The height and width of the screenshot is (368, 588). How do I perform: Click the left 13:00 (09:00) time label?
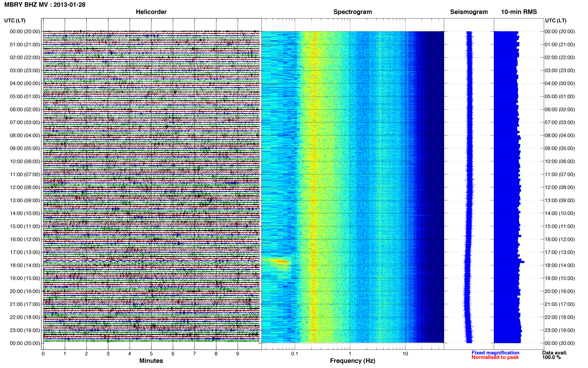tap(25, 200)
